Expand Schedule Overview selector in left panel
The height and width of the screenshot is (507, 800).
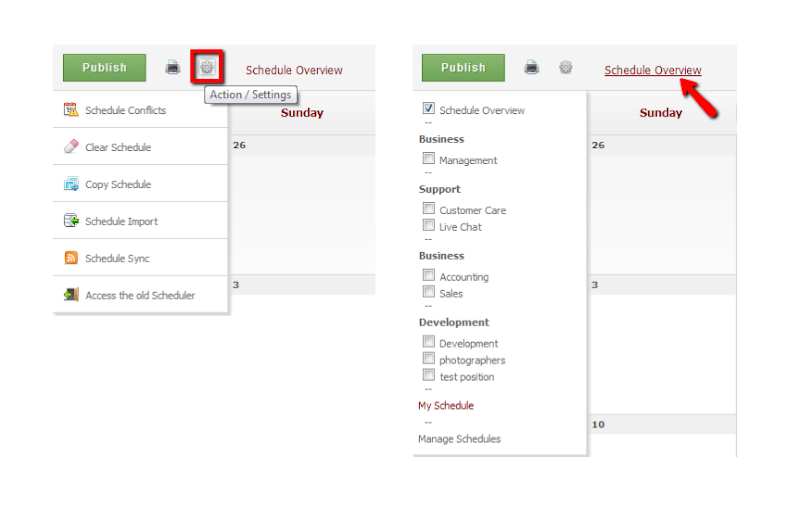294,70
